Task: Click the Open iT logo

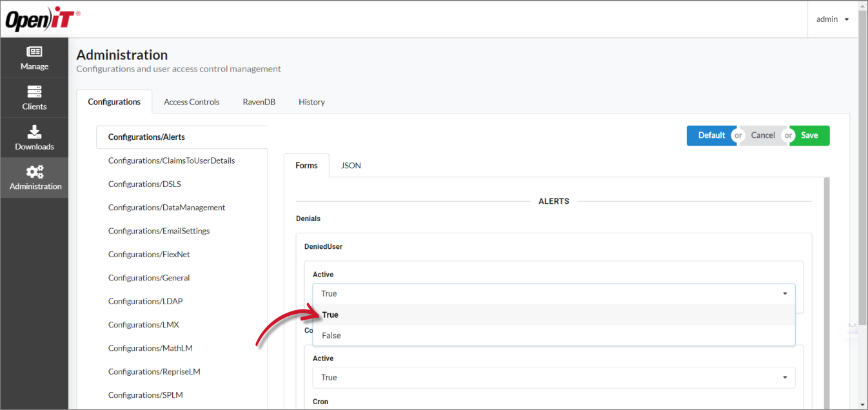Action: tap(43, 20)
